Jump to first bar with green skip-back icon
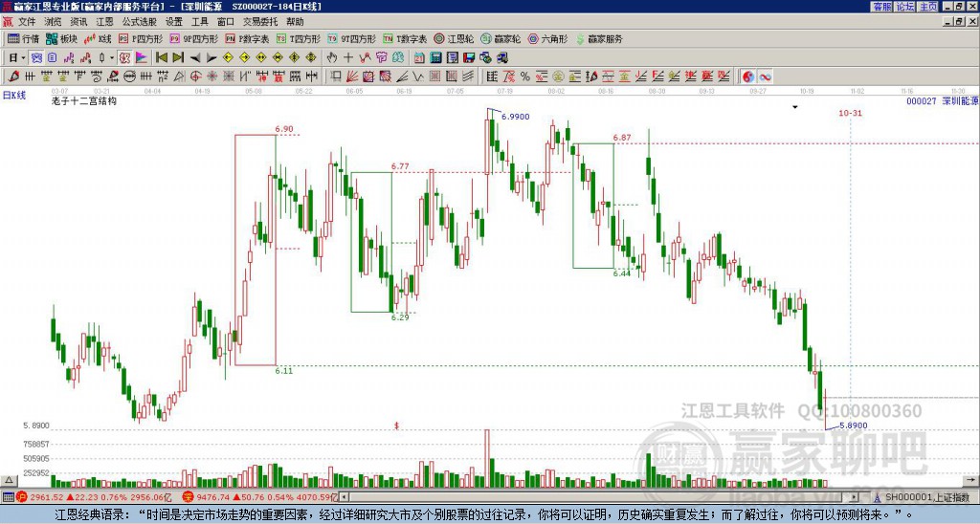This screenshot has width=980, height=524. click(x=162, y=57)
